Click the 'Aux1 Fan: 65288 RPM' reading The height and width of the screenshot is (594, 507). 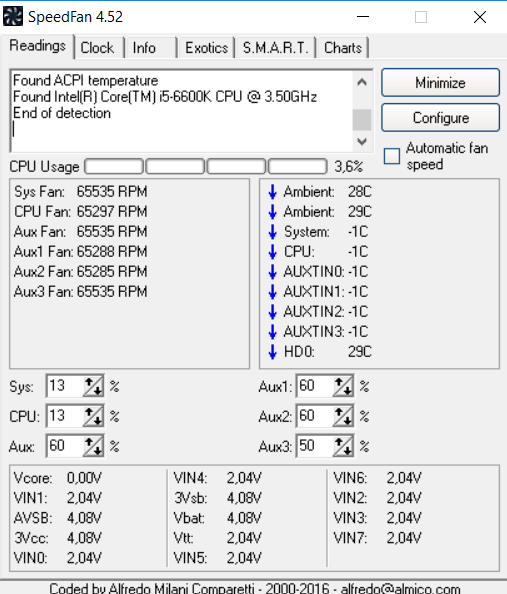tap(81, 252)
